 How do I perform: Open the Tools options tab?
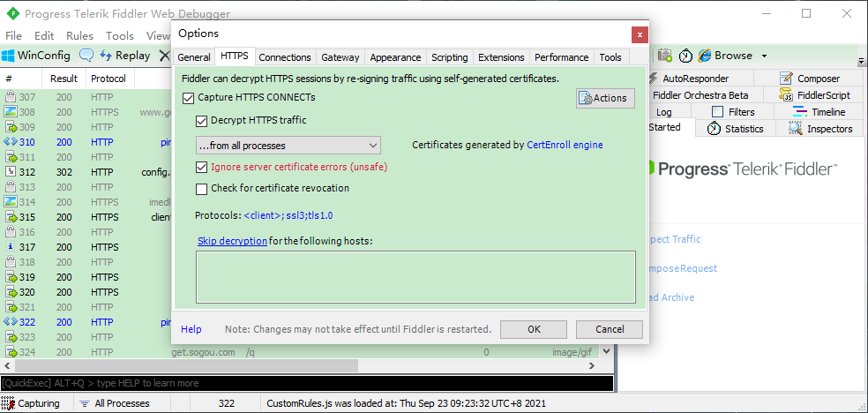pos(610,57)
